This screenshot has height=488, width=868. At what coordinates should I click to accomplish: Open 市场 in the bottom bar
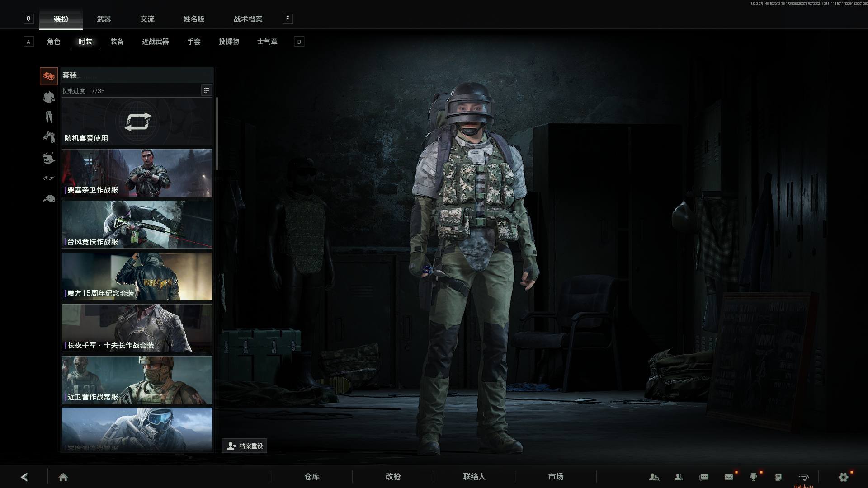click(x=556, y=477)
